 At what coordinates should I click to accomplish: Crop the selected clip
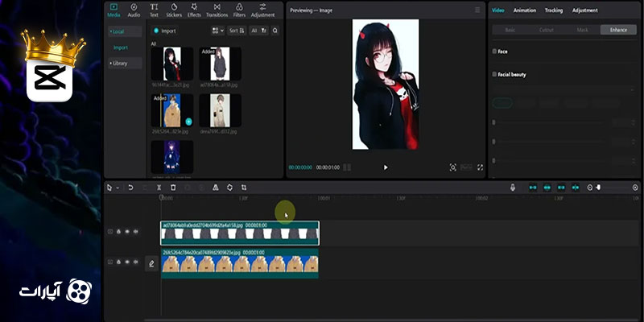pos(244,188)
